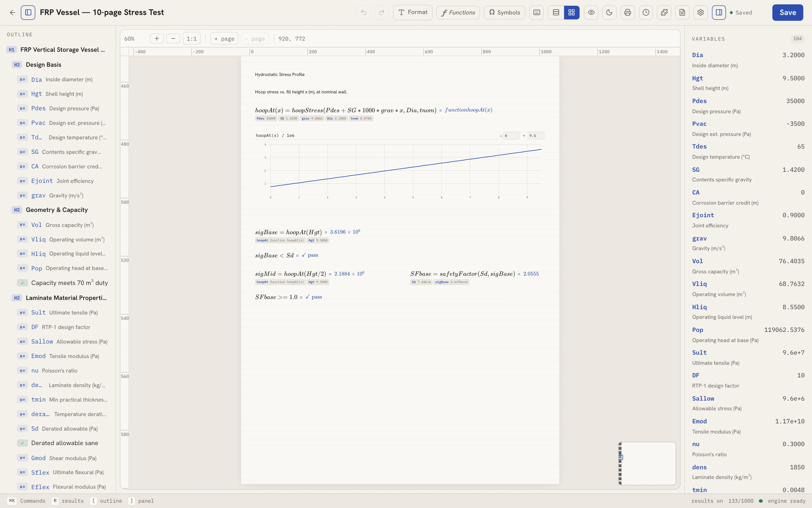The width and height of the screenshot is (812, 508).
Task: Click the x= icon beside Hgt
Action: (x=22, y=94)
